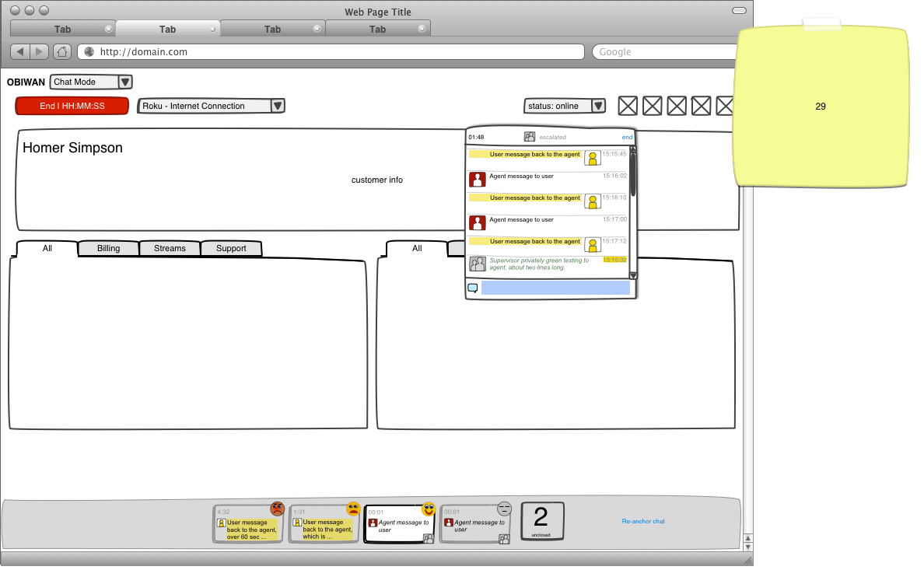Click the end link in the chat popup
The image size is (924, 570).
627,138
